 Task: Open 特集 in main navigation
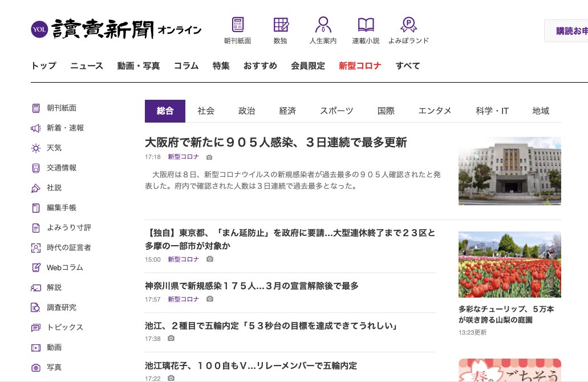[221, 66]
